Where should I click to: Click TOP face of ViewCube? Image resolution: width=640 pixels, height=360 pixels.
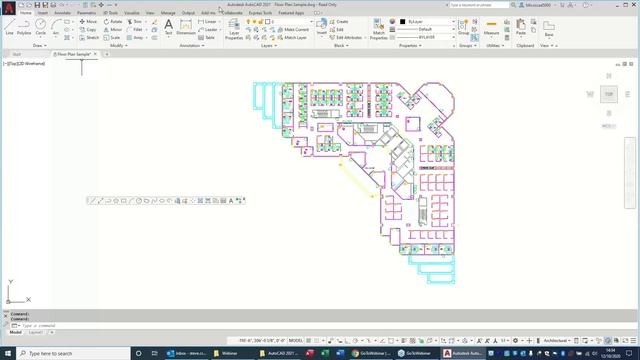click(x=609, y=94)
